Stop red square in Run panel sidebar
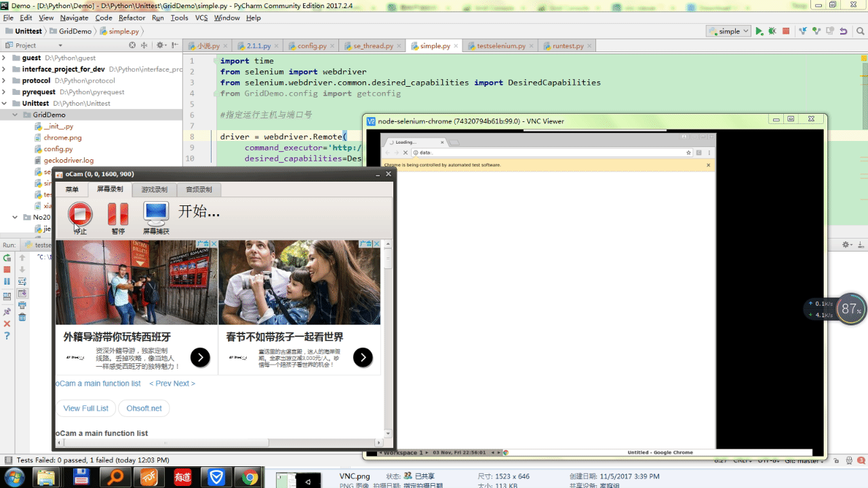Viewport: 868px width, 488px height. 7,269
